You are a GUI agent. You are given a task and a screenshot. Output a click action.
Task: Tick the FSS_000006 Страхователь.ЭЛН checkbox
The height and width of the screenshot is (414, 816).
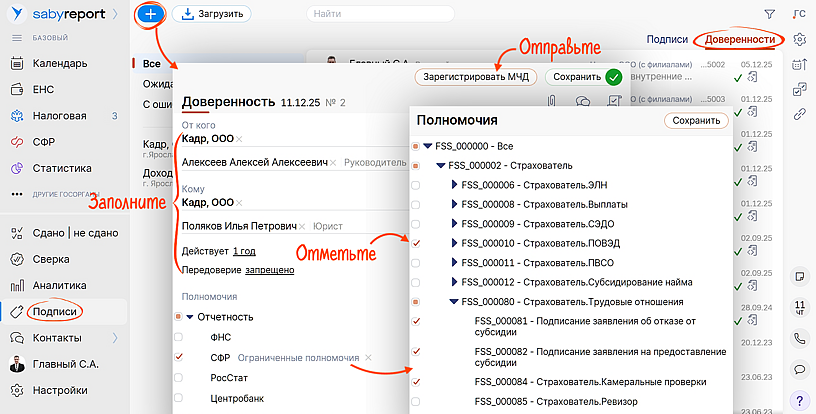416,185
